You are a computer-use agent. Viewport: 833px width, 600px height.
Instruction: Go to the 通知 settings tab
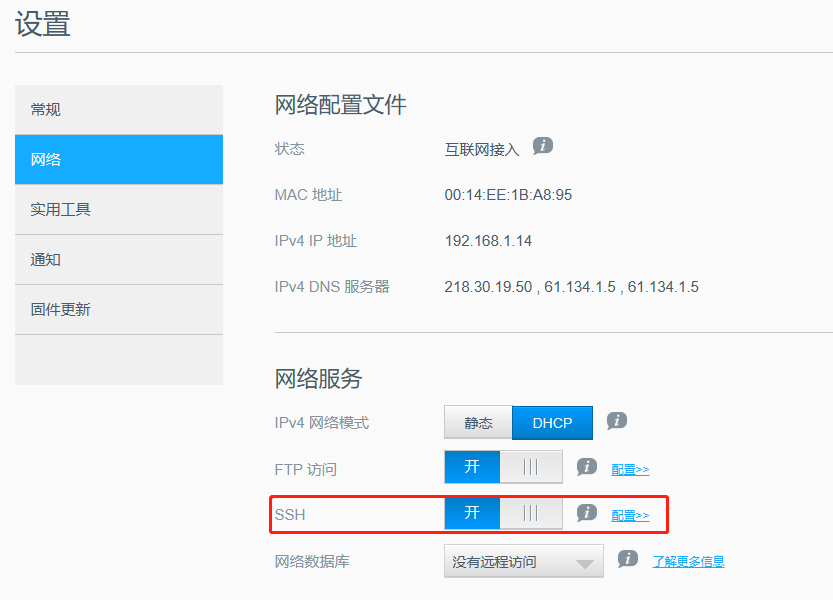pyautogui.click(x=118, y=260)
